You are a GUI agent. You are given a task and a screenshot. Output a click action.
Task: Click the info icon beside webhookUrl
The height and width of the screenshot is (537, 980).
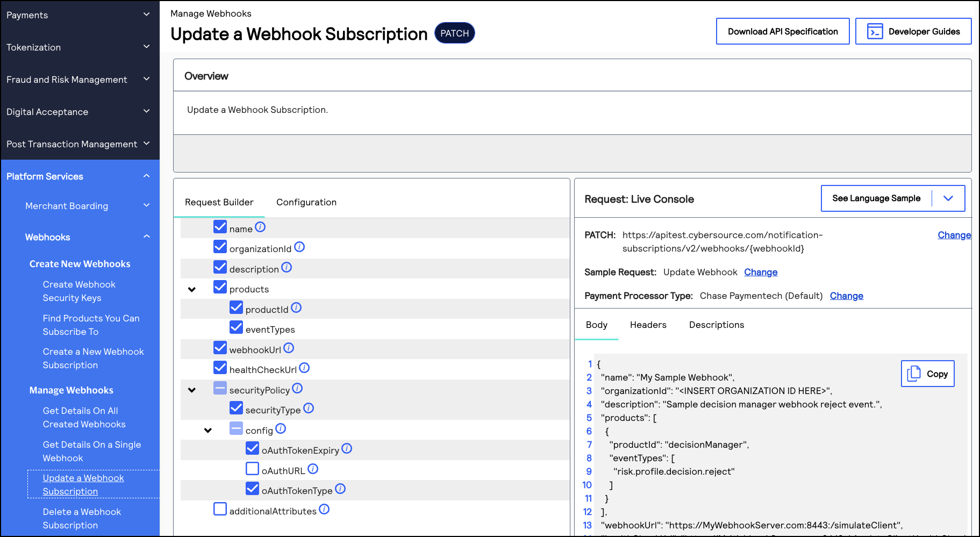(x=289, y=348)
